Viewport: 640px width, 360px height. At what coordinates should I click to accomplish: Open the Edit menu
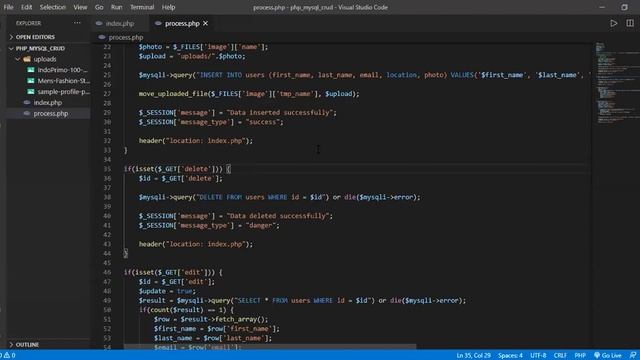[27, 7]
